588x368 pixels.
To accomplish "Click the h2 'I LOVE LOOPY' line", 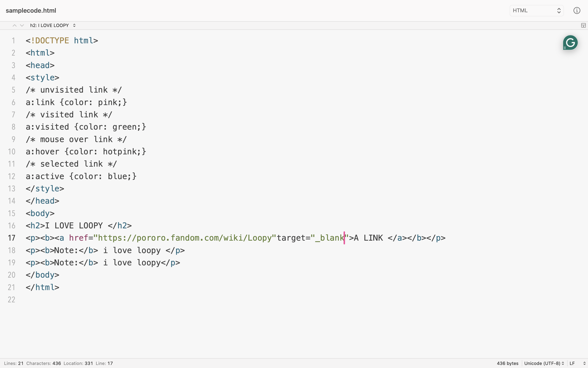I will [79, 226].
